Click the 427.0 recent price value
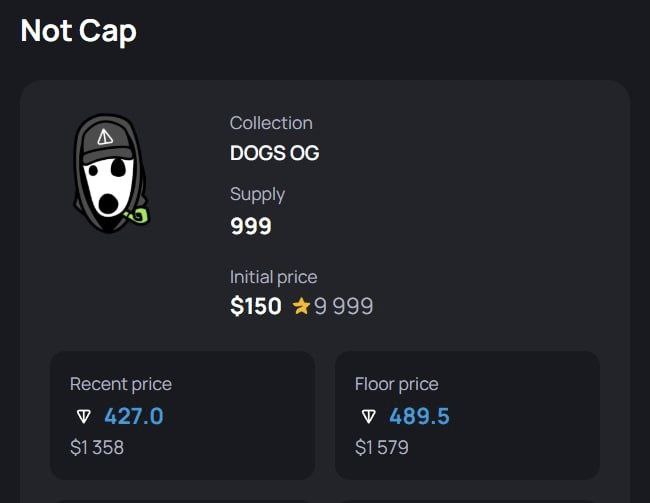This screenshot has width=650, height=503. click(x=134, y=416)
